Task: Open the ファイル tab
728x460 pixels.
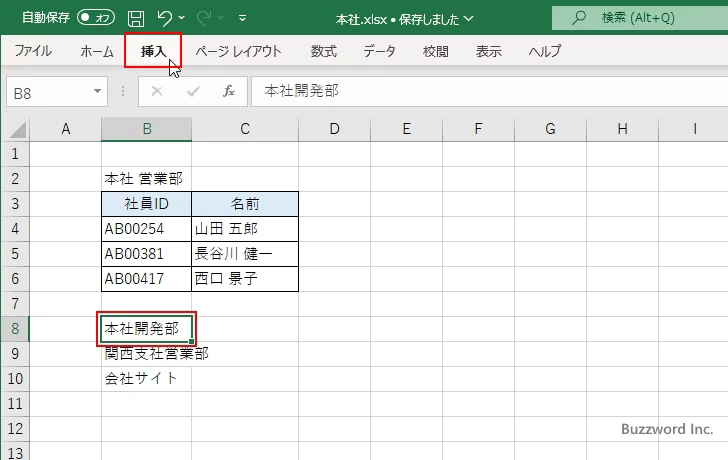Action: click(33, 51)
